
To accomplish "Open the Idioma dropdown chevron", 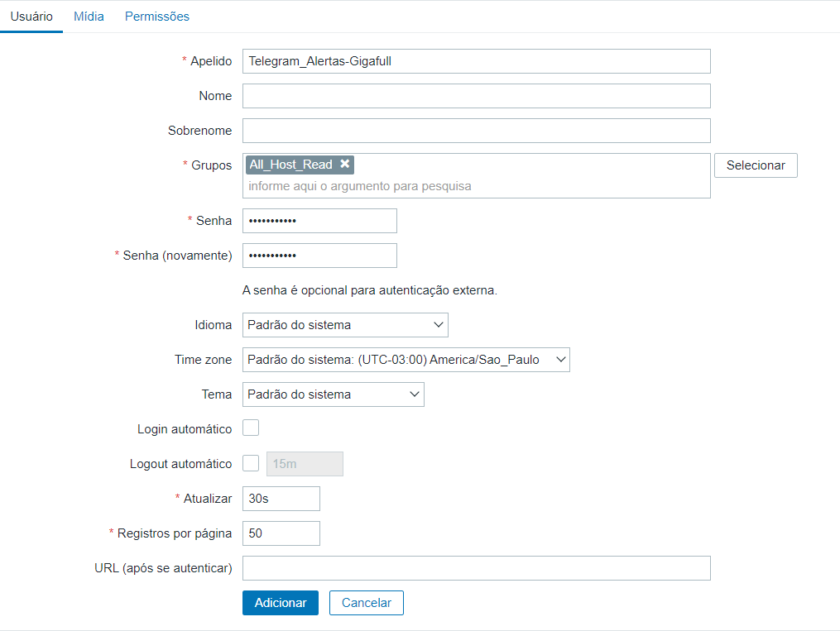I will tap(439, 325).
